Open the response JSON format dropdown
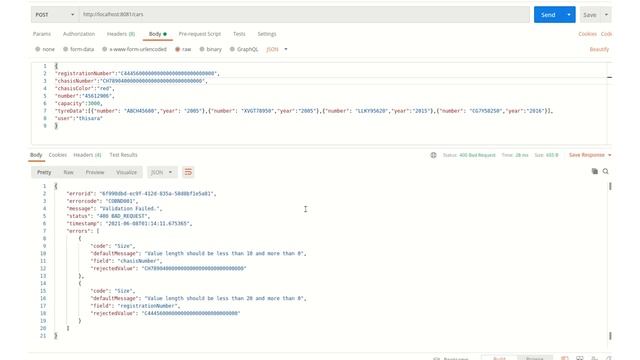Viewport: 640px width, 360px height. (x=162, y=172)
